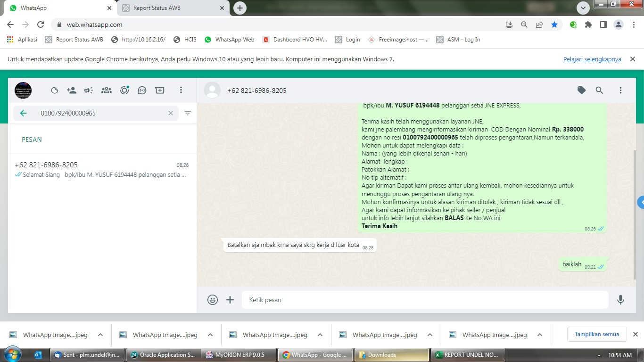Open the chat header three-dot menu
644x362 pixels.
point(620,90)
